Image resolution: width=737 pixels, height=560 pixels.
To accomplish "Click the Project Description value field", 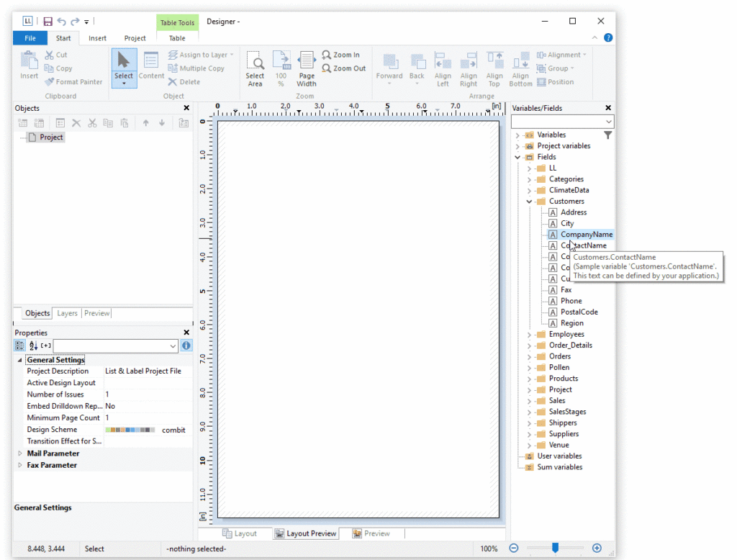I will [148, 371].
